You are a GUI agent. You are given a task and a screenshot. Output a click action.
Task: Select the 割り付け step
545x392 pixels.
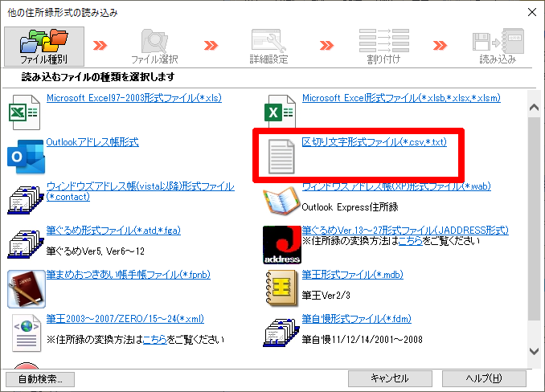[x=383, y=47]
